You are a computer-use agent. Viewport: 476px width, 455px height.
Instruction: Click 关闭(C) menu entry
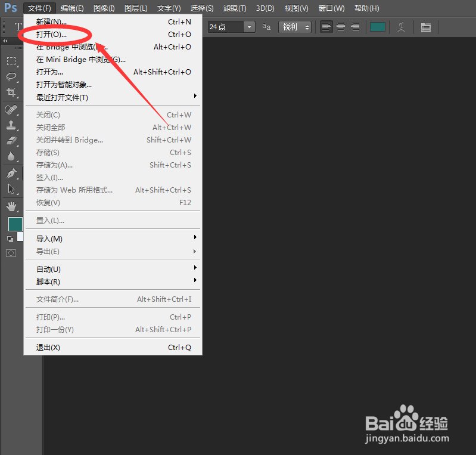113,115
